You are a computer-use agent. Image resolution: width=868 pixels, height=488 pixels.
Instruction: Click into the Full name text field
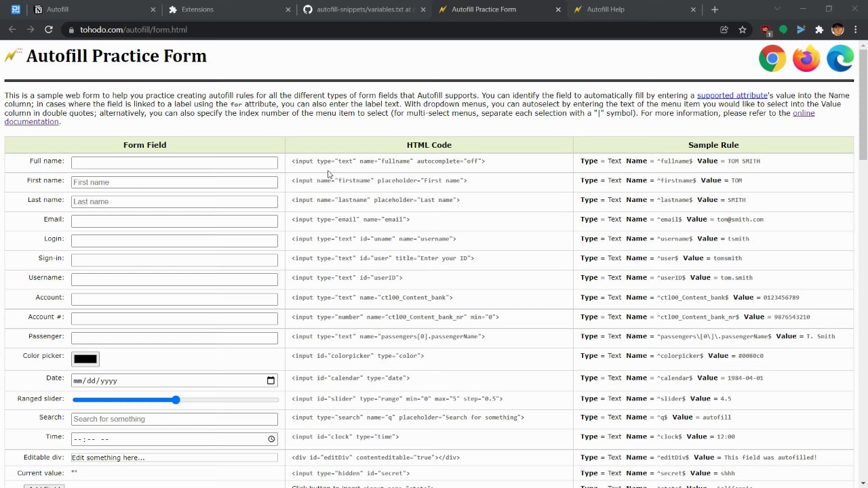[174, 163]
